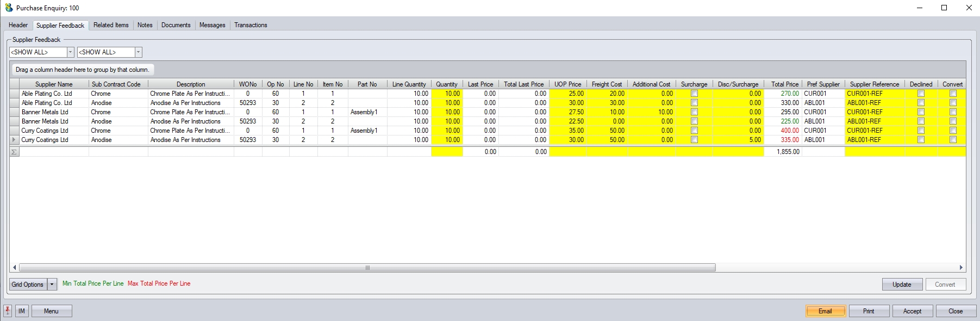Click the summary sigma row icon
Image resolution: width=980 pixels, height=321 pixels.
14,152
